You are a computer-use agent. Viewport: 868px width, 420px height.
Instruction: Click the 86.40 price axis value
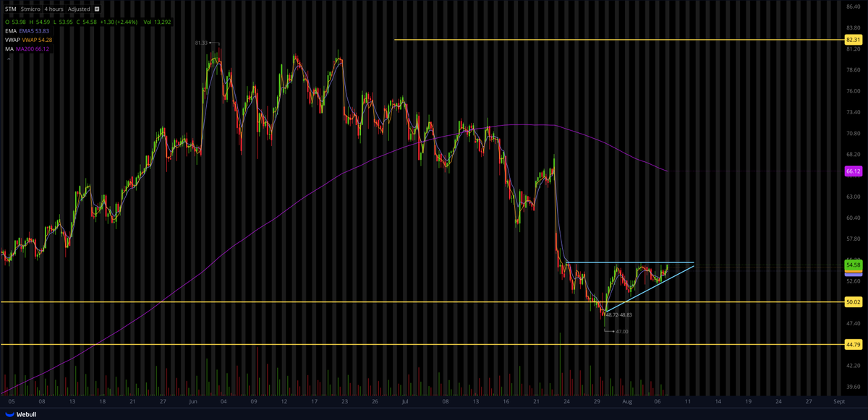pyautogui.click(x=852, y=7)
